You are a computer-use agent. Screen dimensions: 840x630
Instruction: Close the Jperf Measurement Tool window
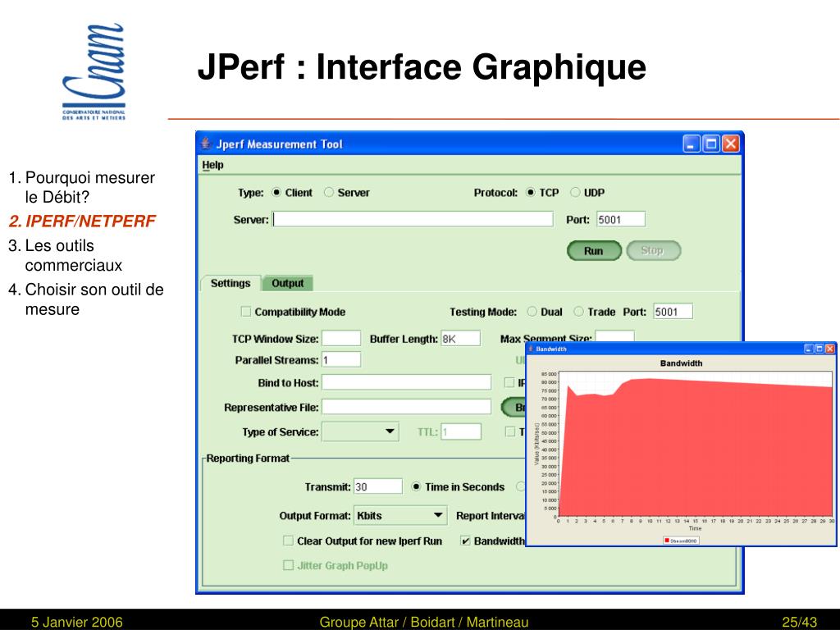730,144
